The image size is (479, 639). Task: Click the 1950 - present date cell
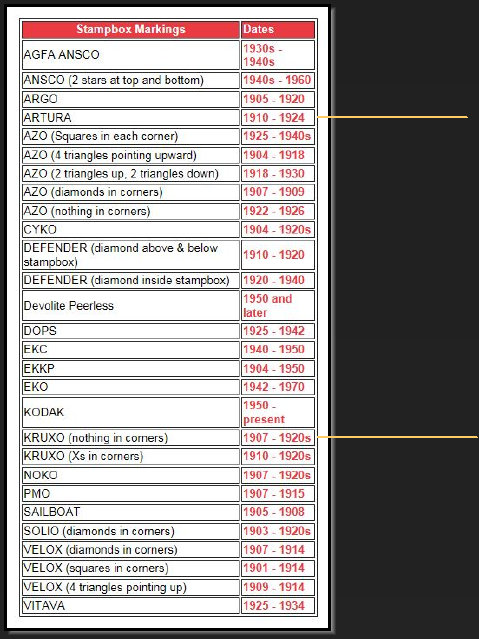278,412
